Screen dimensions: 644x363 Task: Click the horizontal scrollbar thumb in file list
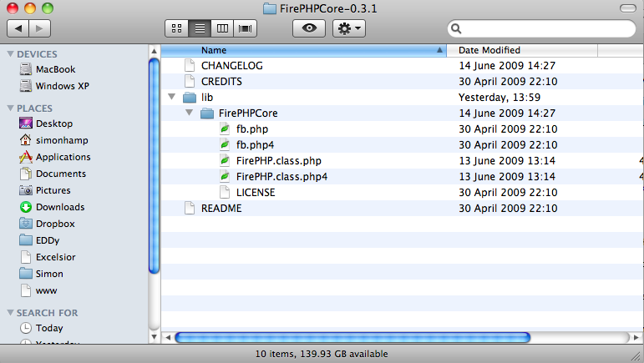(x=352, y=338)
